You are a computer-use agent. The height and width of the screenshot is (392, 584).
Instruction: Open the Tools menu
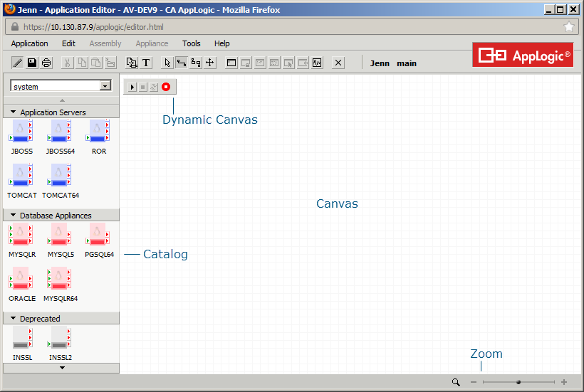(192, 43)
